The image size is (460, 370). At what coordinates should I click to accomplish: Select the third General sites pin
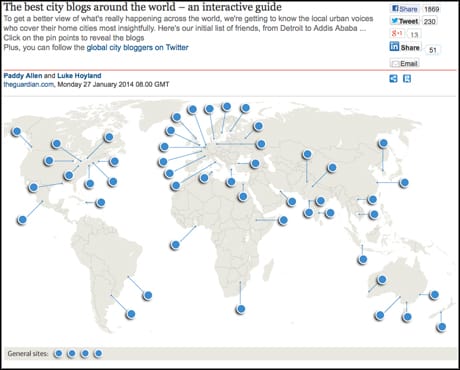85,353
